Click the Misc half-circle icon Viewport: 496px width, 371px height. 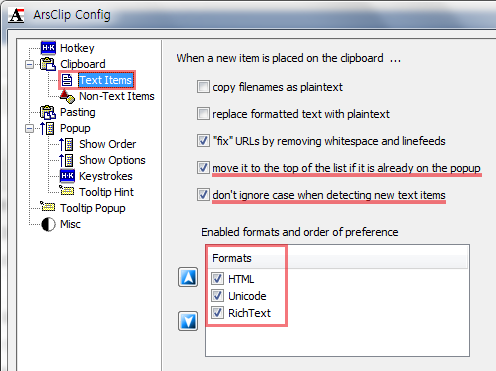pos(48,224)
